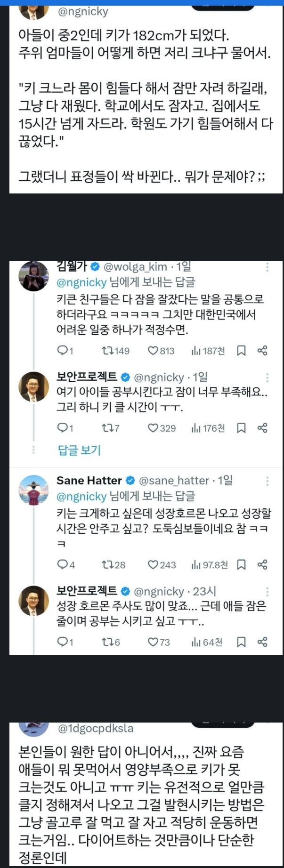Share wolga_kim's reply tweet
This screenshot has height=868, width=284.
pos(263,351)
